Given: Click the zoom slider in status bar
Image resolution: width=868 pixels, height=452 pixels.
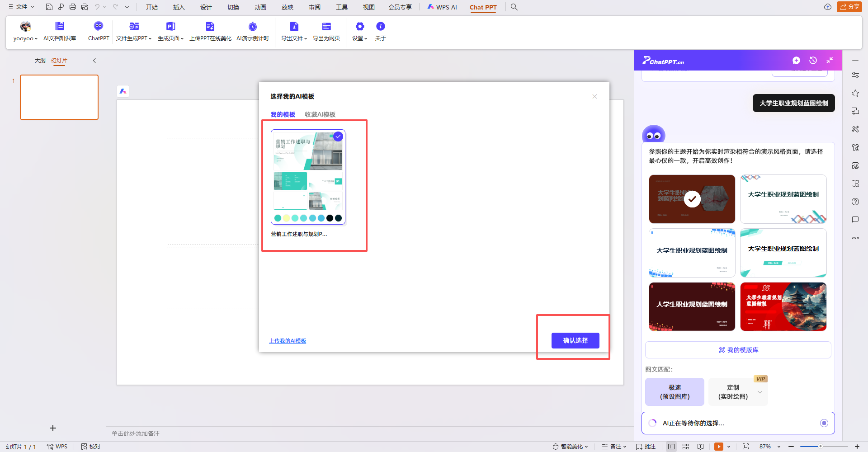Looking at the screenshot, I should pyautogui.click(x=820, y=447).
